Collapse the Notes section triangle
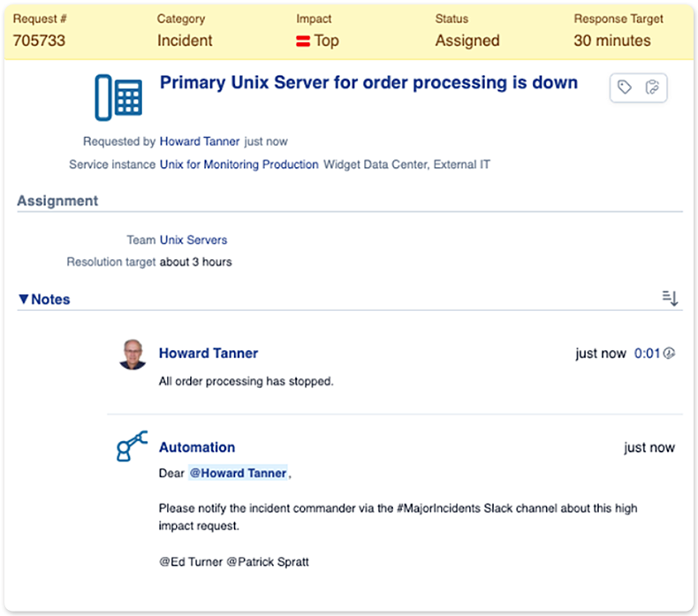Viewport: 698px width, 616px height. 24,299
